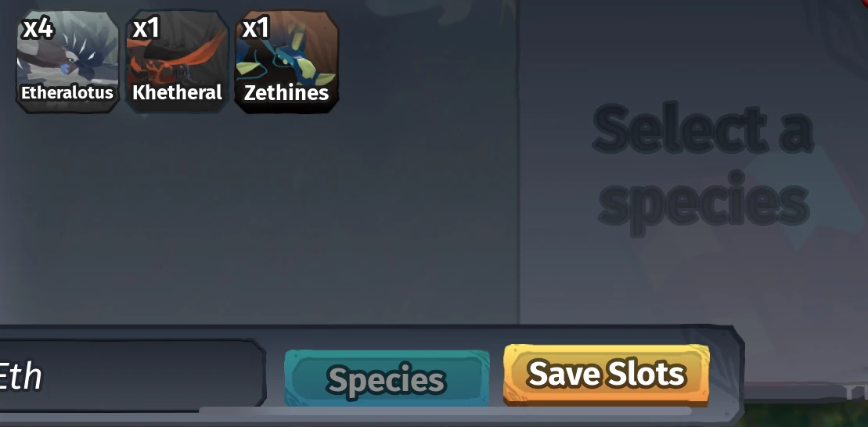Click the Khetheral name label
The height and width of the screenshot is (427, 868).
pos(177,92)
